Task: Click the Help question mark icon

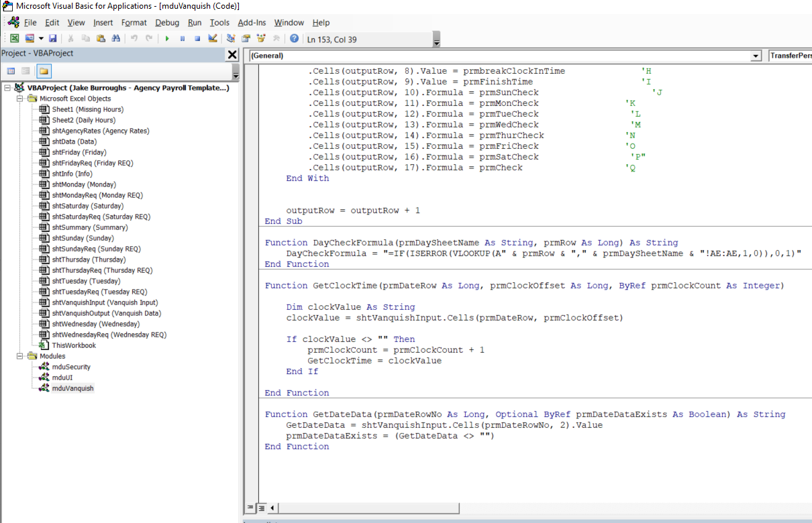Action: click(x=293, y=38)
